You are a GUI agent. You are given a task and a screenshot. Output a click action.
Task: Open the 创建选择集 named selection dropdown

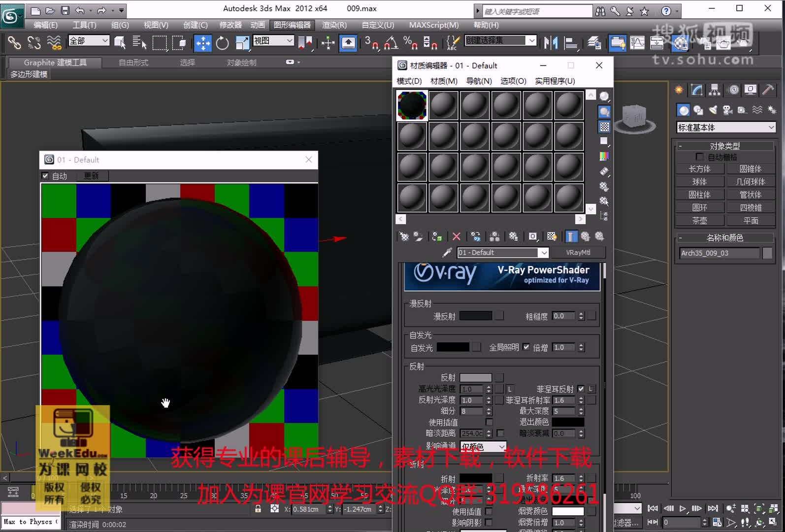[501, 40]
